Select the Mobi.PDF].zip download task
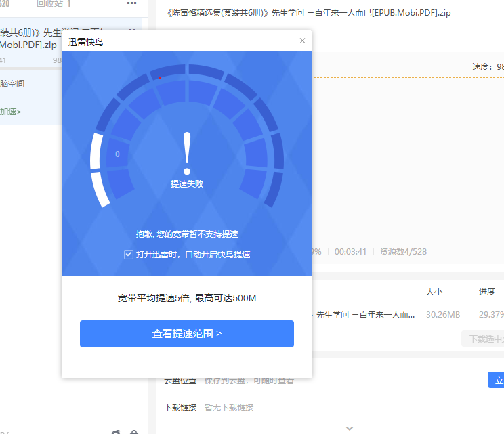The width and height of the screenshot is (504, 434). point(30,45)
